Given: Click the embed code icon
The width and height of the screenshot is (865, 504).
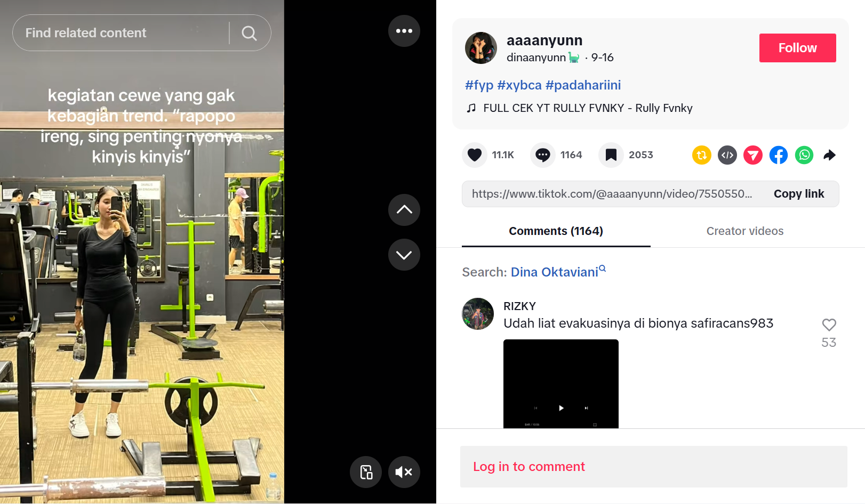Looking at the screenshot, I should pos(727,155).
